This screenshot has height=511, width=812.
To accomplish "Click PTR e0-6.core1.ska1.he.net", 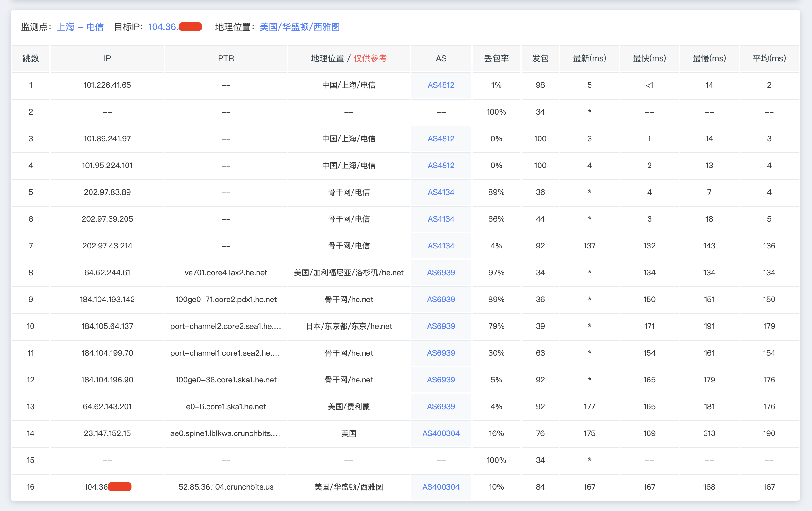I will (226, 407).
